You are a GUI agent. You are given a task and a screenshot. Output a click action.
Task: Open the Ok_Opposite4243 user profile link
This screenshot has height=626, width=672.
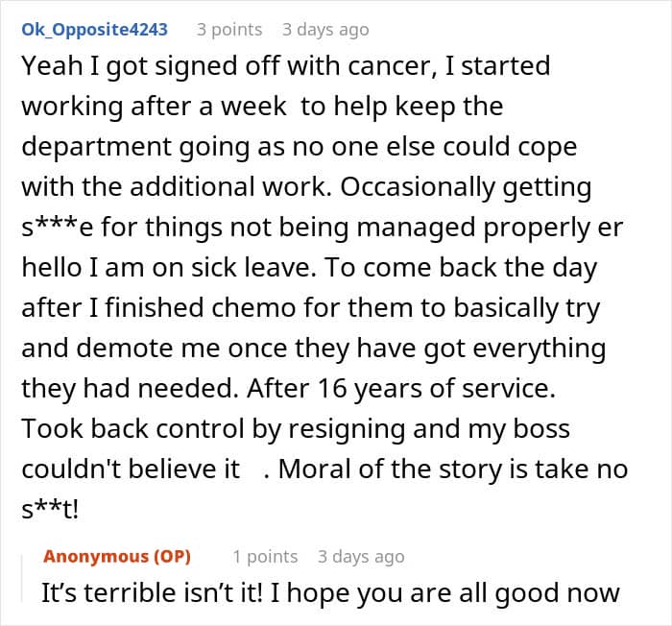(x=94, y=30)
